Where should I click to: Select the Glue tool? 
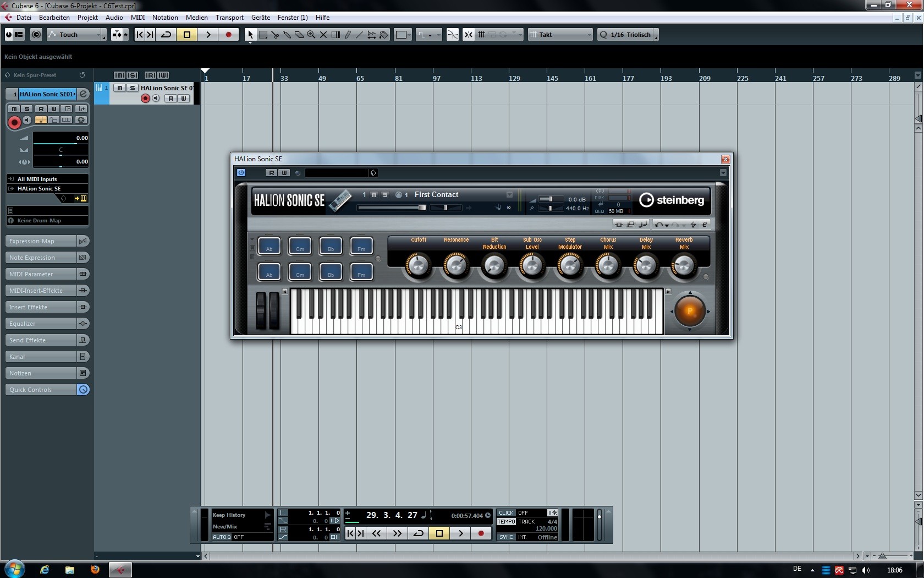tap(287, 35)
